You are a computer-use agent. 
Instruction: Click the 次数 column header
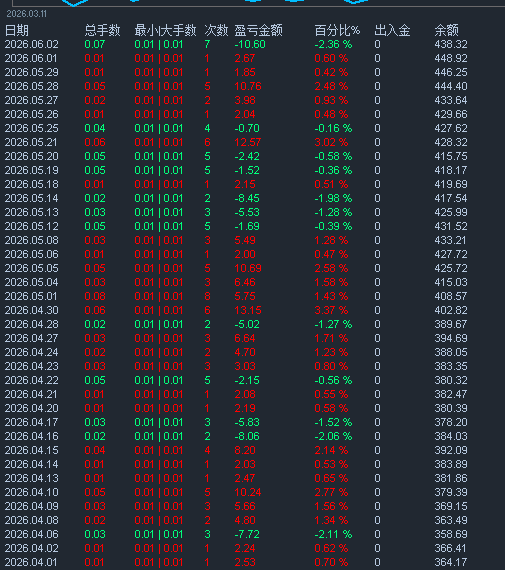pyautogui.click(x=216, y=30)
